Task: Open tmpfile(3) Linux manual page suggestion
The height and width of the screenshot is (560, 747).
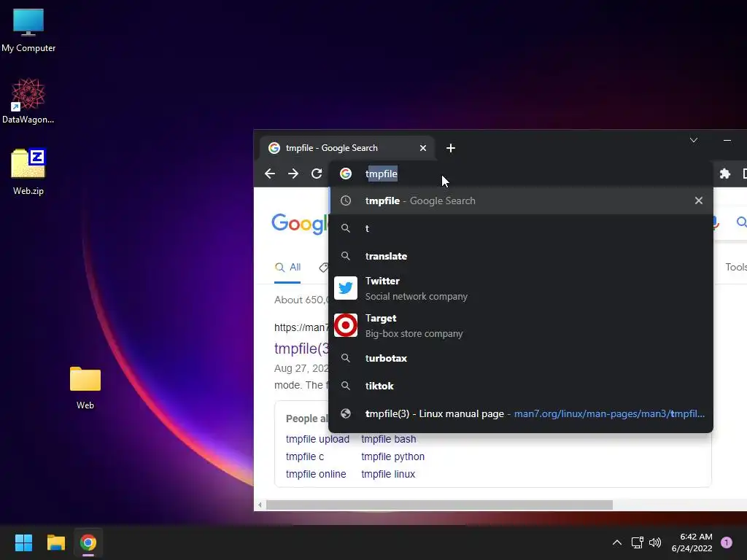Action: click(x=521, y=414)
